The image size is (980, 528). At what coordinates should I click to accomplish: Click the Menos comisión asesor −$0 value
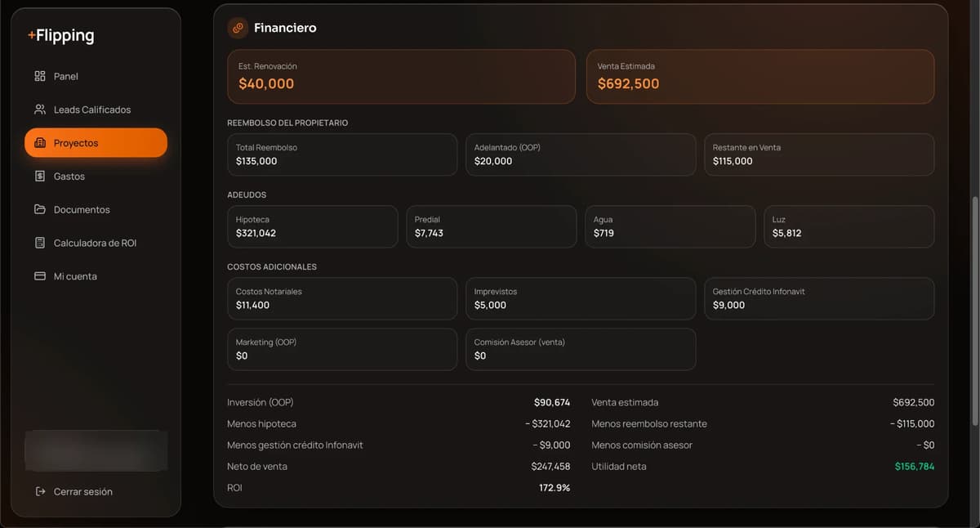[925, 445]
